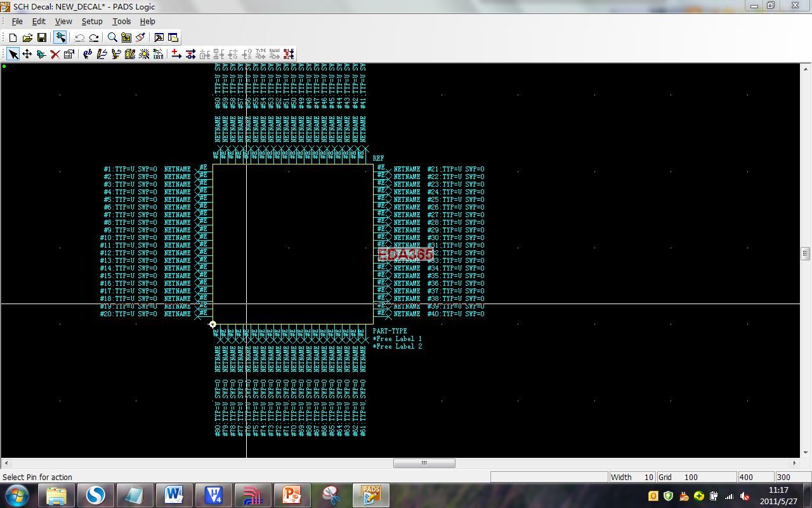The image size is (812, 508).
Task: Open the Snipping Tool on the taskbar
Action: coord(331,495)
